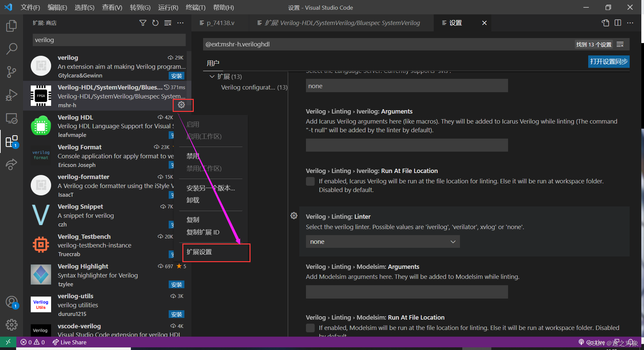
Task: Install the verilog-utils extension
Action: pos(176,314)
